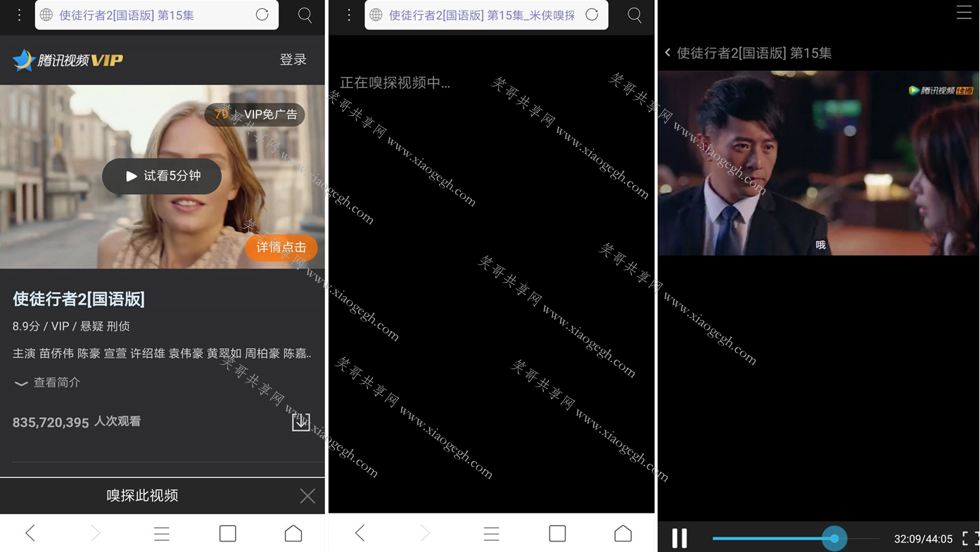Expand 查看简介 description
The image size is (980, 552).
47,383
